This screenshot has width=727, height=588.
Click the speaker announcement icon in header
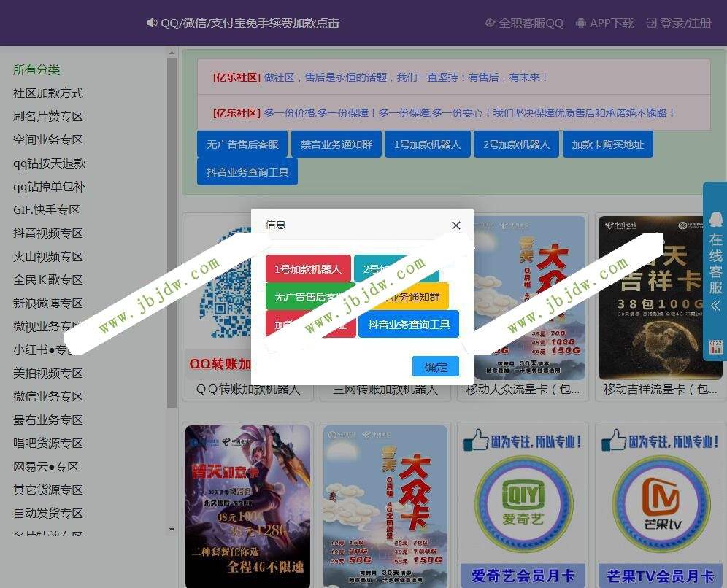(152, 23)
